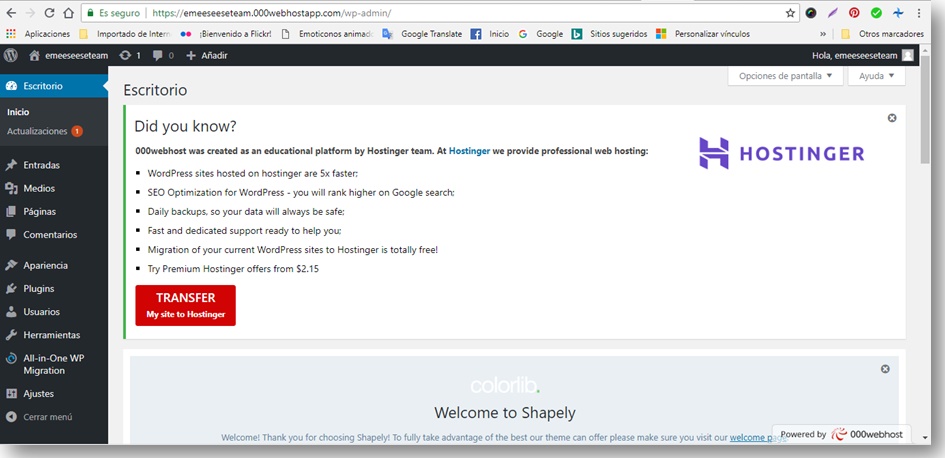Open the Sitios sugeridos bookmark

610,34
